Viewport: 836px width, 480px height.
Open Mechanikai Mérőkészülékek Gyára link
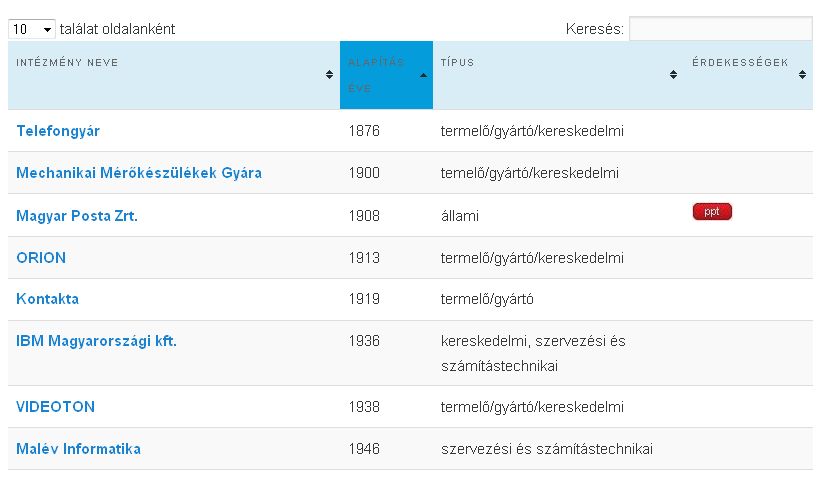(x=139, y=173)
